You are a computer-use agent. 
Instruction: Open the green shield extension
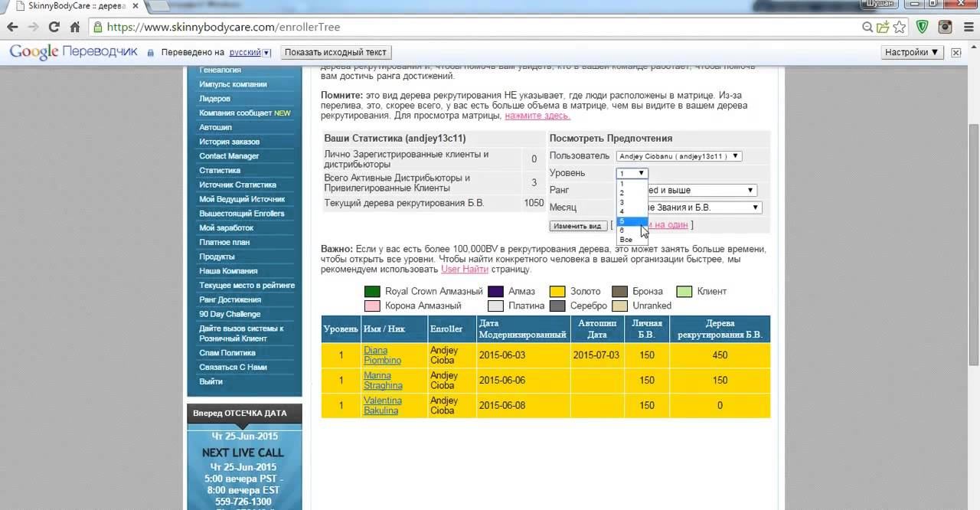(x=923, y=27)
